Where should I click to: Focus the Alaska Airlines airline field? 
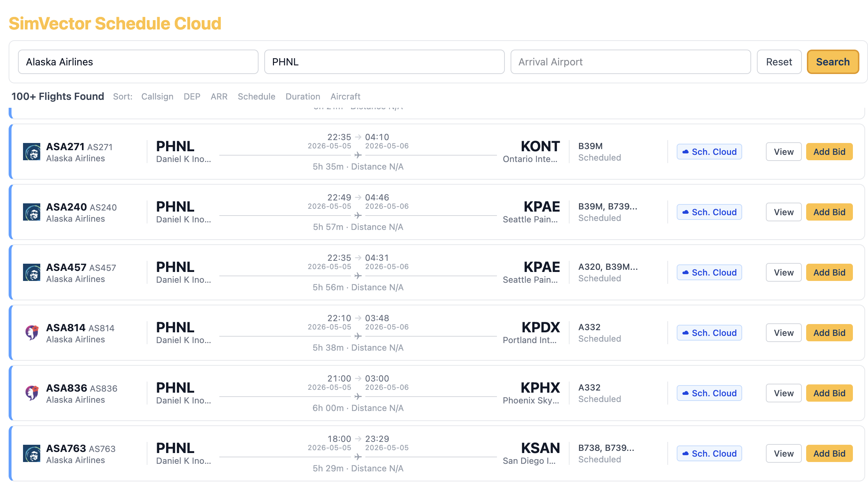[x=138, y=62]
